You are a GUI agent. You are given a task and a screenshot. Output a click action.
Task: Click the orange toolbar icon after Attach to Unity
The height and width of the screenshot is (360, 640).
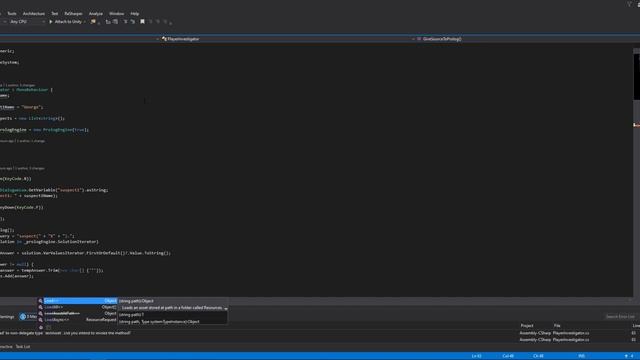93,22
